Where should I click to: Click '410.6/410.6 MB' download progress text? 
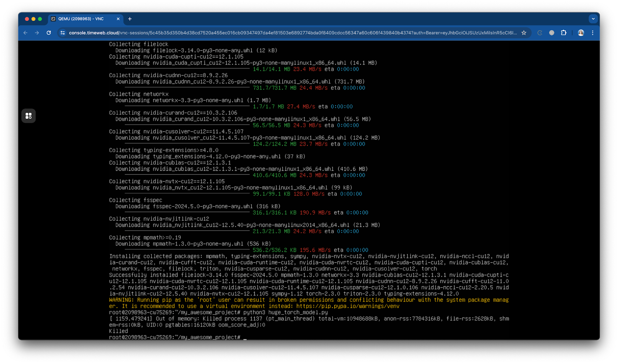(275, 175)
